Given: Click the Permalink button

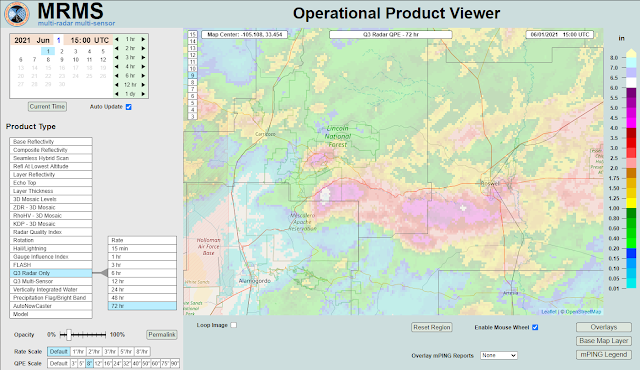Looking at the screenshot, I should pos(162,335).
